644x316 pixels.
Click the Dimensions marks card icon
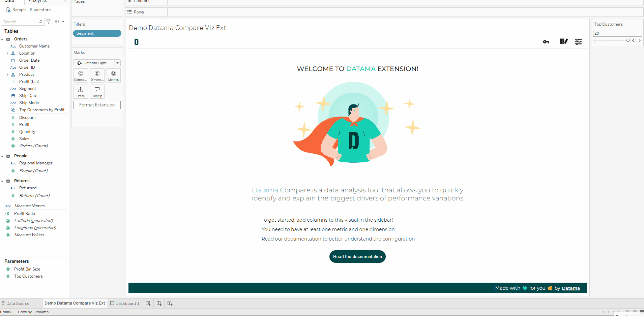pyautogui.click(x=97, y=75)
